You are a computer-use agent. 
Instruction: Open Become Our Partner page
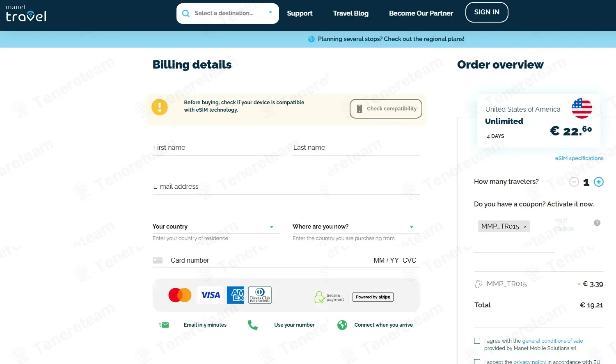(421, 13)
